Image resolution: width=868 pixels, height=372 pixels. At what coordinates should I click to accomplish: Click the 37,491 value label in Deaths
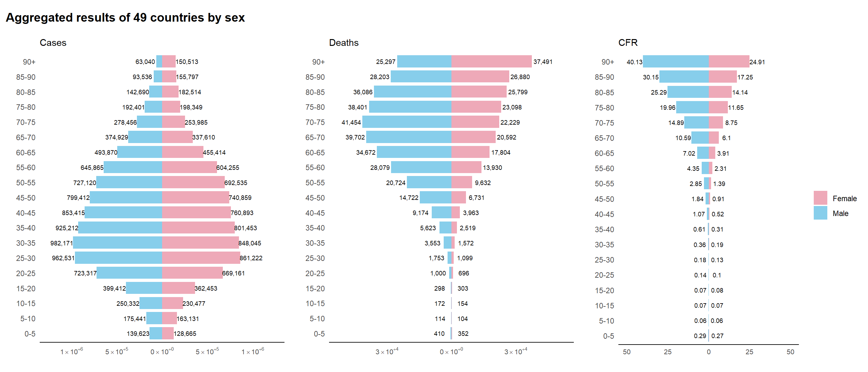(x=542, y=62)
